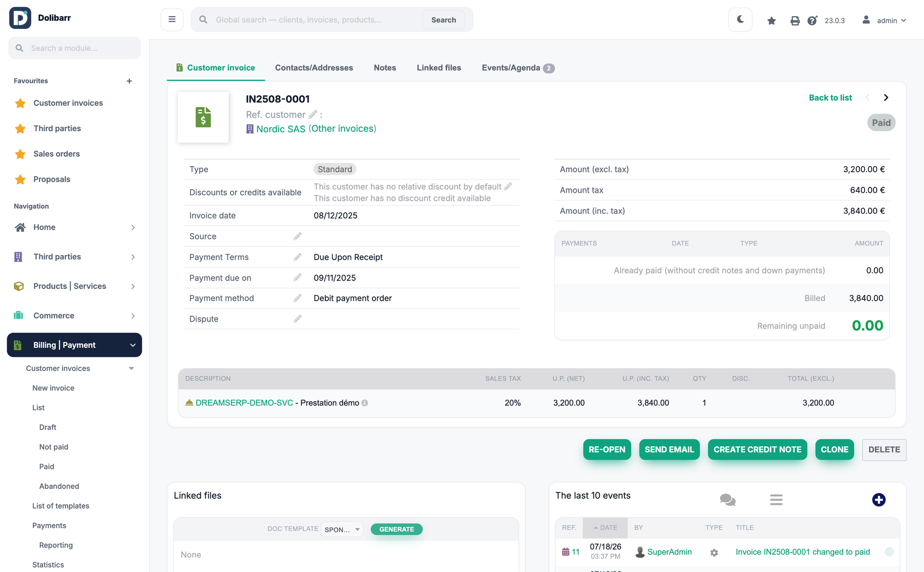Edit Dispute pencil icon
Screen dimensions: 924x572
(297, 319)
